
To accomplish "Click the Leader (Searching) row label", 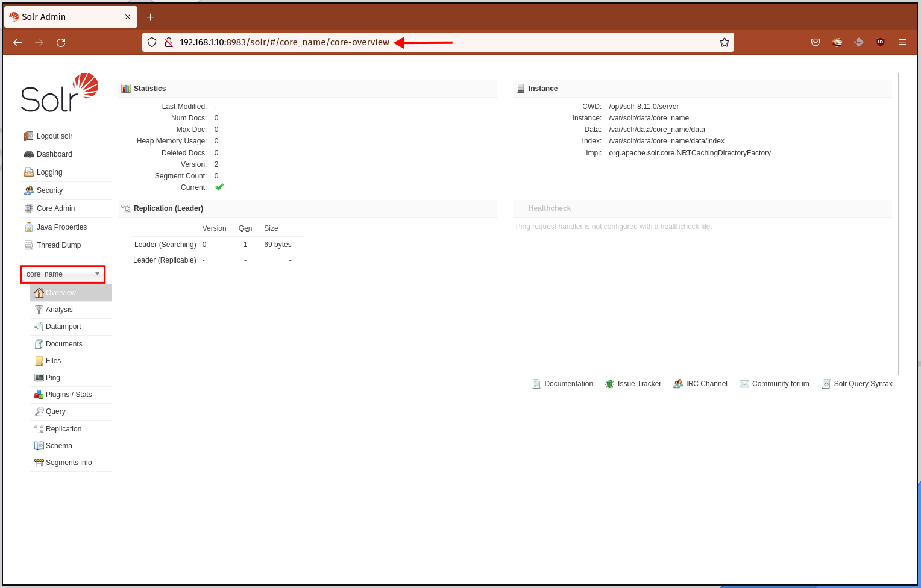I will click(165, 245).
